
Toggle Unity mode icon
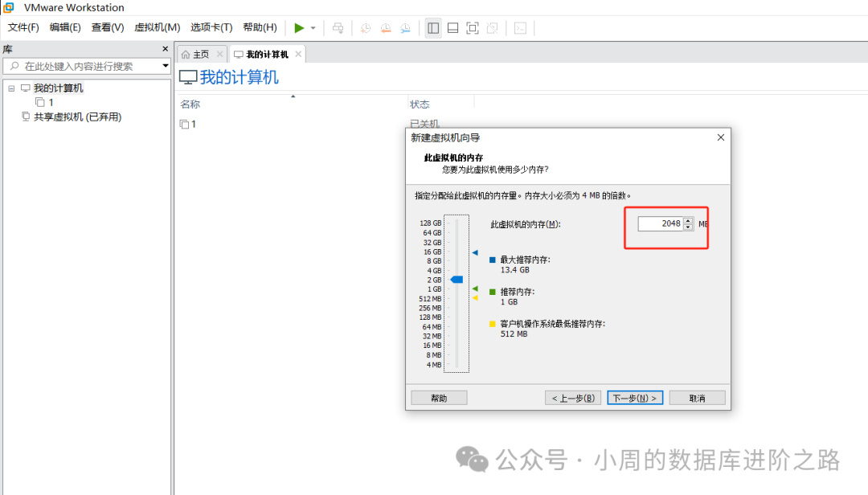point(492,27)
